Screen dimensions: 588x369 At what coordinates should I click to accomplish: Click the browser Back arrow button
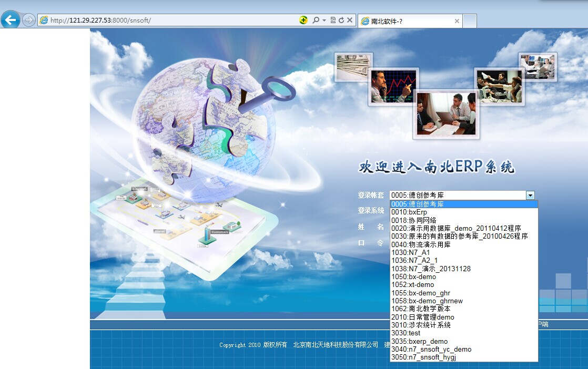(x=11, y=19)
